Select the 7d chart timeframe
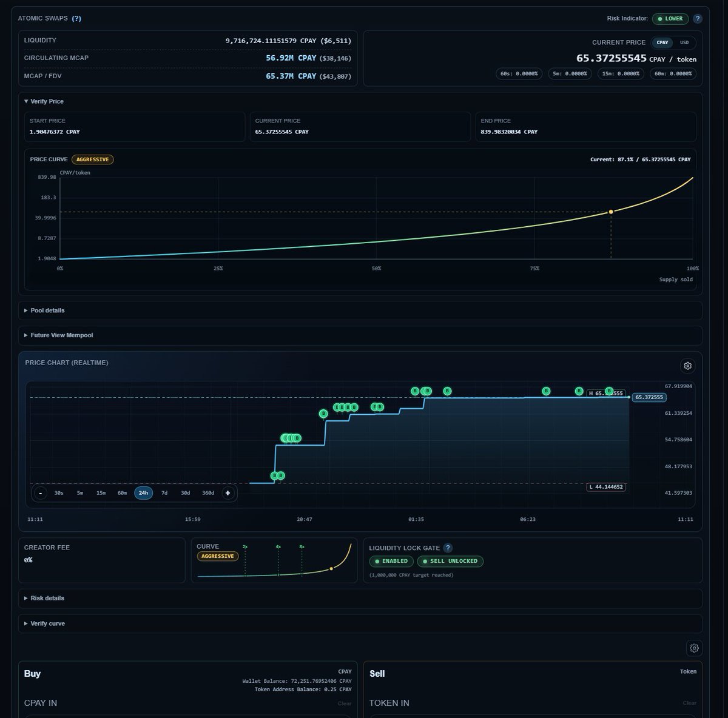The height and width of the screenshot is (718, 728). click(x=164, y=493)
